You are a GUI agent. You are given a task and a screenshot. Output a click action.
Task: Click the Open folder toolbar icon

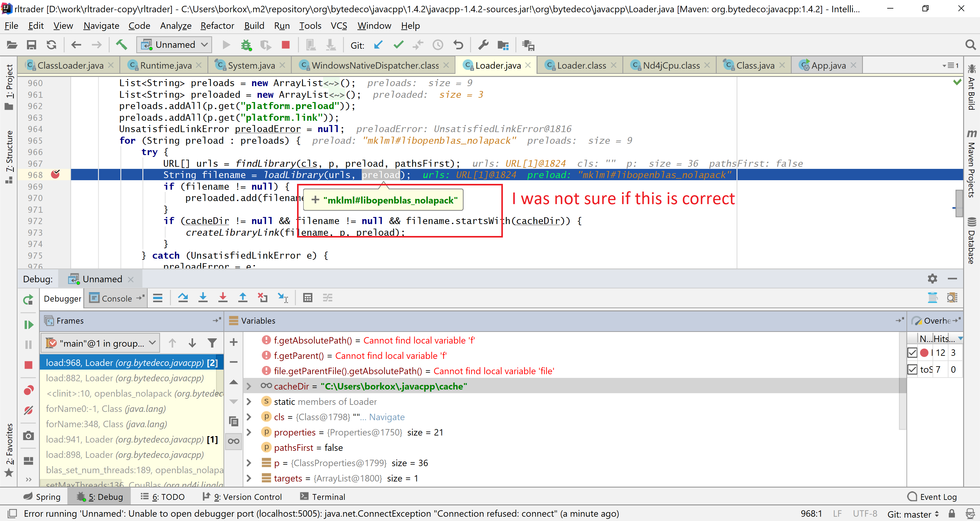click(12, 45)
